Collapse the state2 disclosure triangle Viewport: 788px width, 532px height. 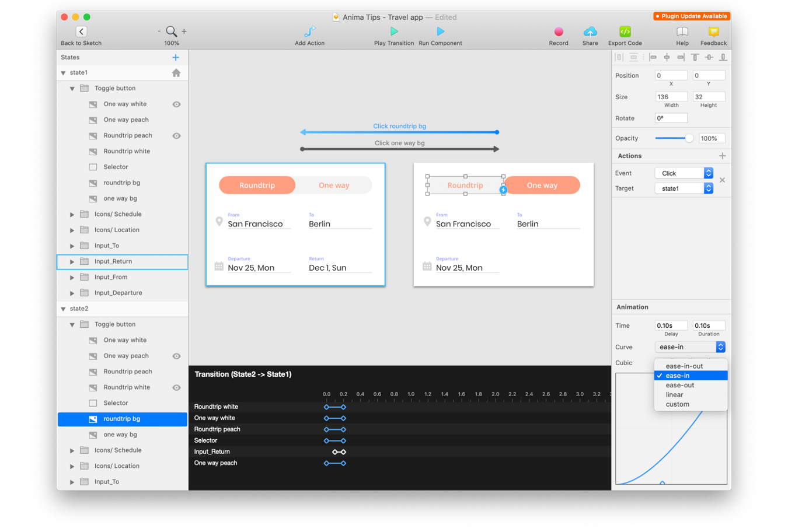(x=64, y=309)
